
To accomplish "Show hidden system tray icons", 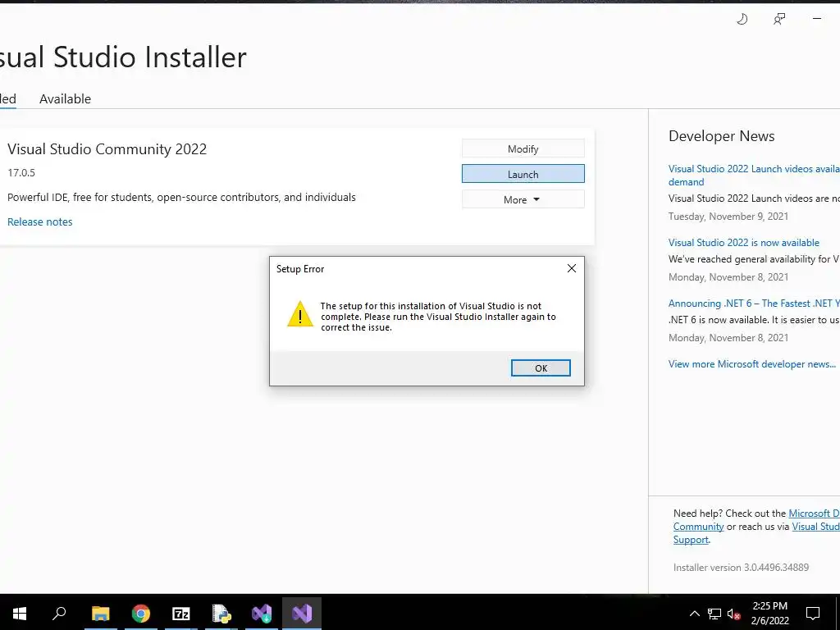I will (694, 614).
